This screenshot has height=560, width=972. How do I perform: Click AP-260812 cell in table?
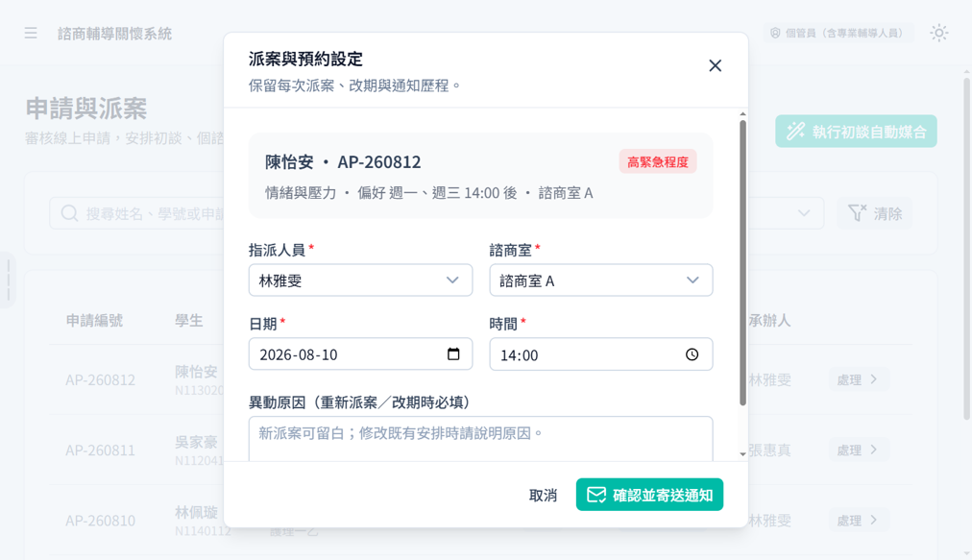[x=101, y=379]
